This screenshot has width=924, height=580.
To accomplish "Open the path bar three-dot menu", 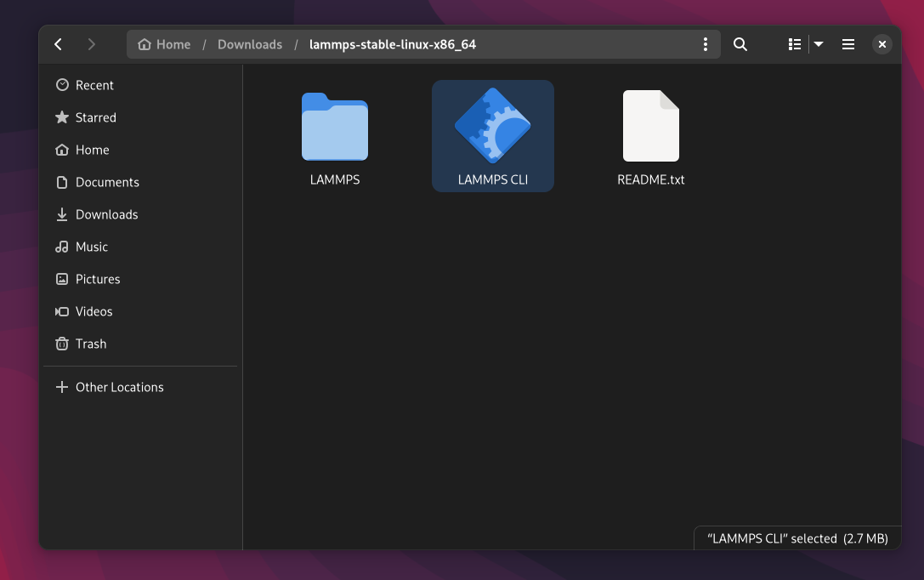I will tap(706, 44).
